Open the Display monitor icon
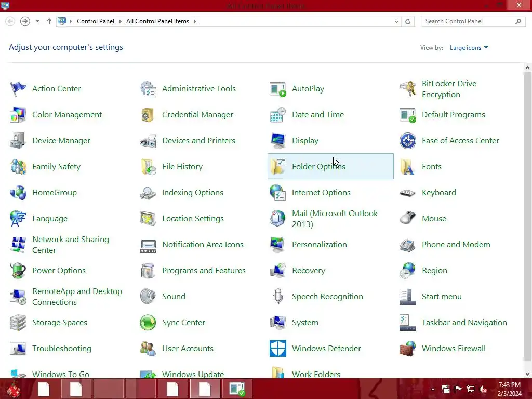The height and width of the screenshot is (399, 532). pos(278,141)
